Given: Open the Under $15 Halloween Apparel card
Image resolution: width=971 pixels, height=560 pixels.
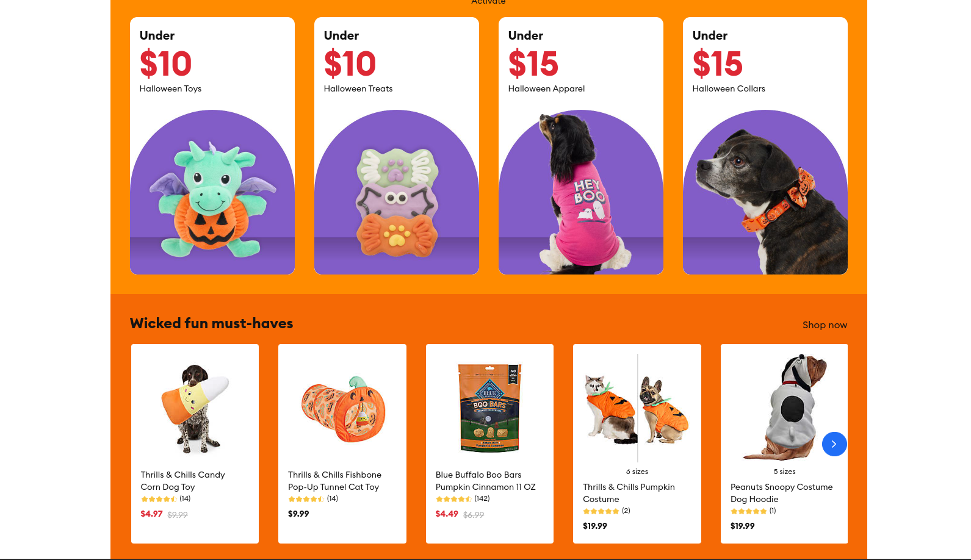Looking at the screenshot, I should pos(581,146).
